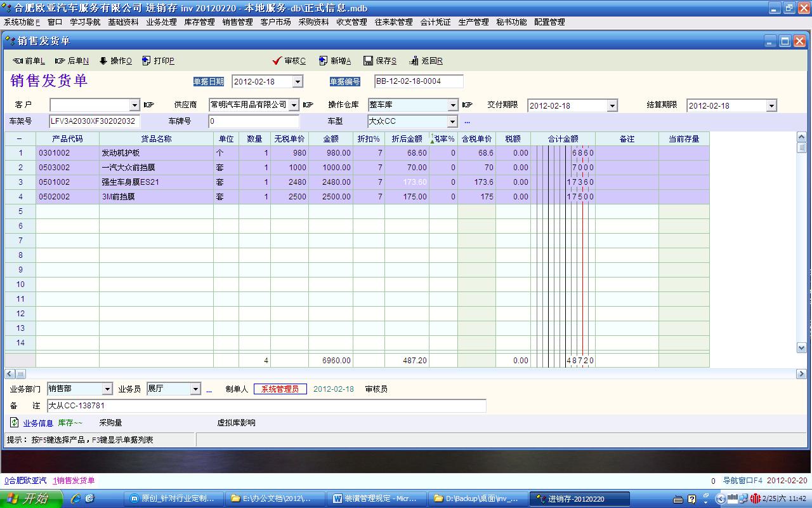812x508 pixels.
Task: Open the 操作仓库 warehouse dropdown
Action: [452, 105]
